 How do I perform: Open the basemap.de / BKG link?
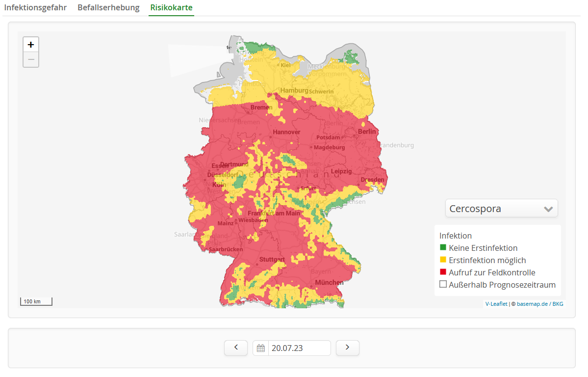540,304
